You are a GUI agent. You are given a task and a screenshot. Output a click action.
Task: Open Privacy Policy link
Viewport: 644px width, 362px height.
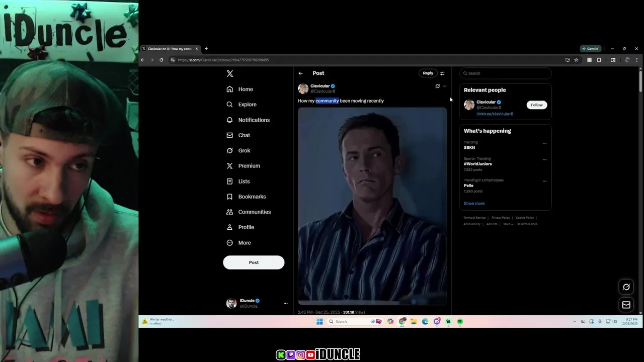(501, 218)
